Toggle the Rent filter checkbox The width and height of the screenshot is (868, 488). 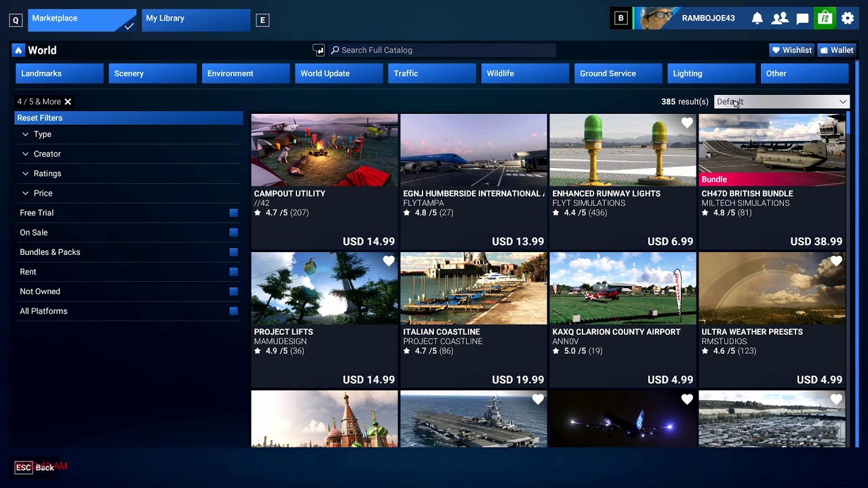234,272
